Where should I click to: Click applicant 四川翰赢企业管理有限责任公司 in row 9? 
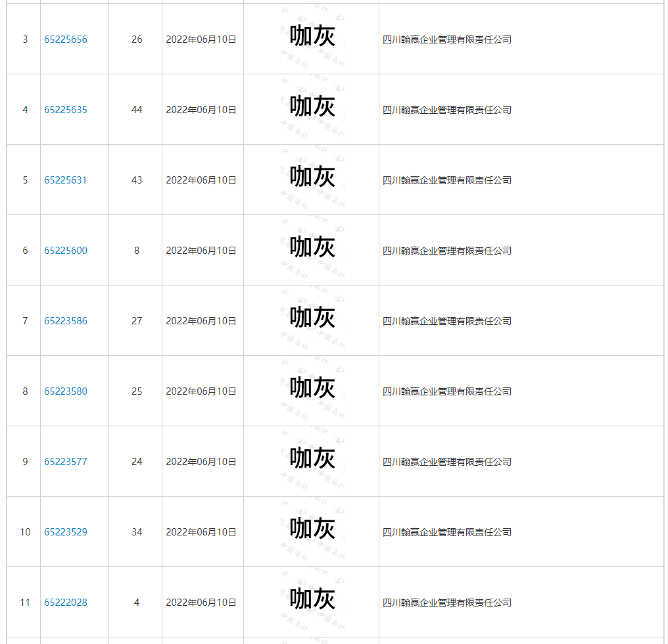click(447, 461)
